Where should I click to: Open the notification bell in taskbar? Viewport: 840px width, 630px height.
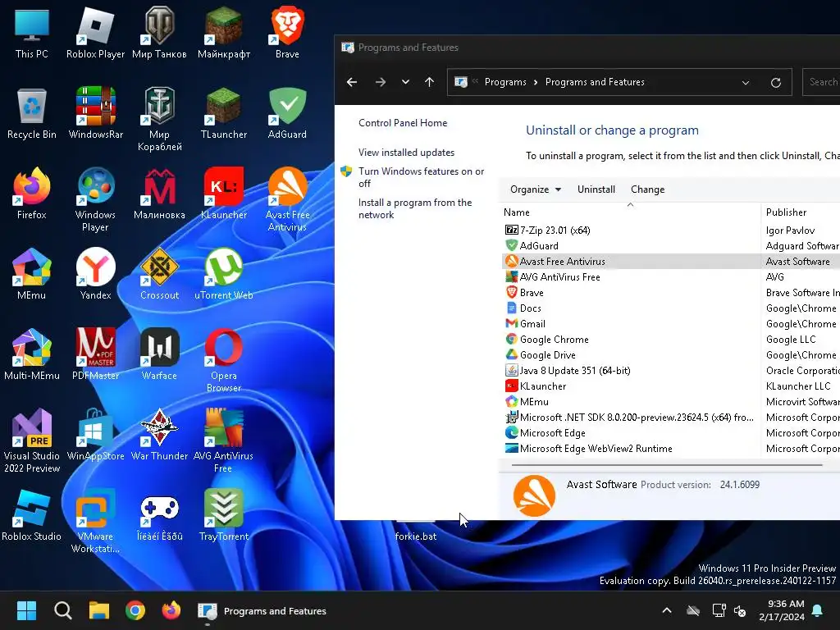point(818,610)
